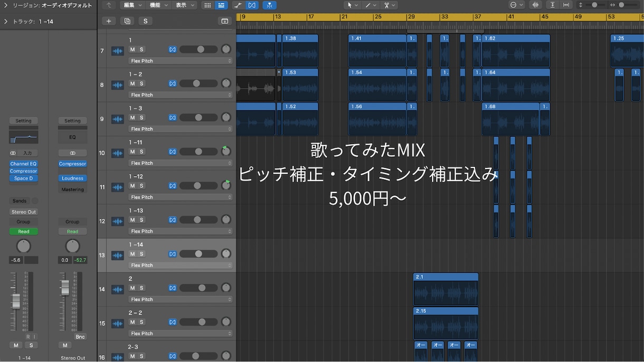This screenshot has width=644, height=362.
Task: Expand the トラック inspector disclosure triangle
Action: click(6, 22)
